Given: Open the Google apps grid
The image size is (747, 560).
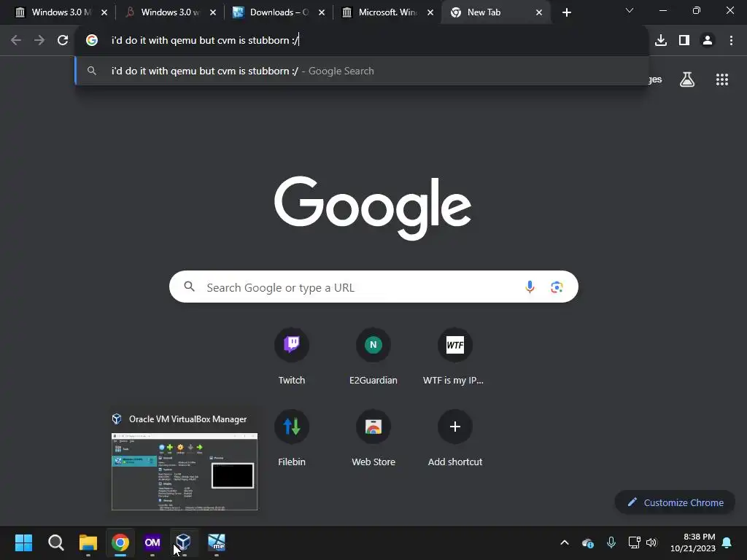Looking at the screenshot, I should coord(722,79).
